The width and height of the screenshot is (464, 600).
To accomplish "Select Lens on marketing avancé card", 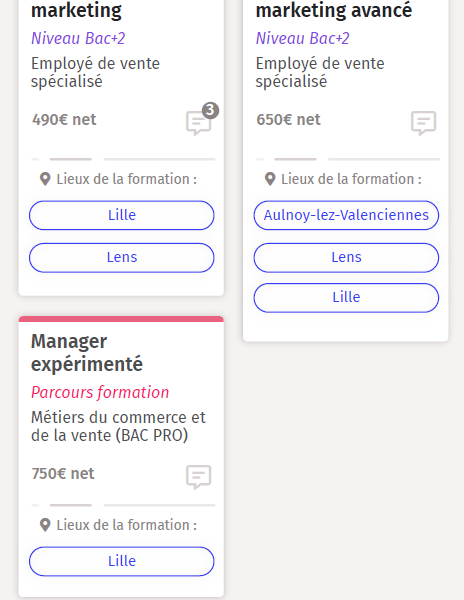I will click(x=346, y=258).
